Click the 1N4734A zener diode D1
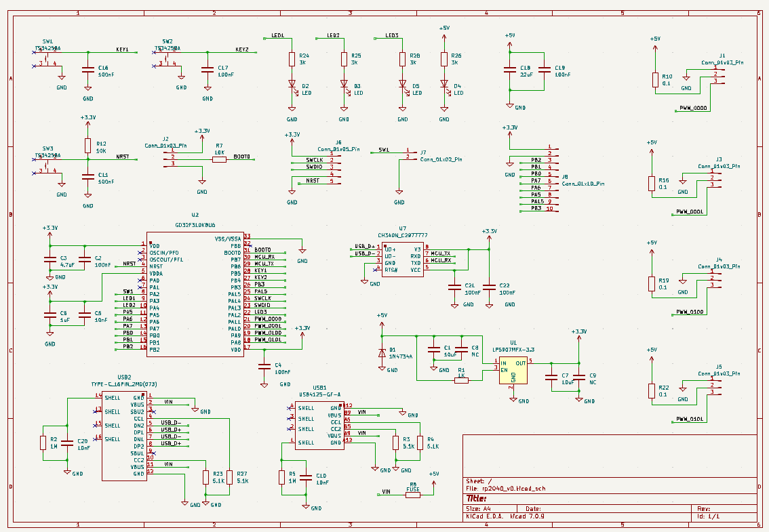The image size is (769, 532). pos(383,352)
